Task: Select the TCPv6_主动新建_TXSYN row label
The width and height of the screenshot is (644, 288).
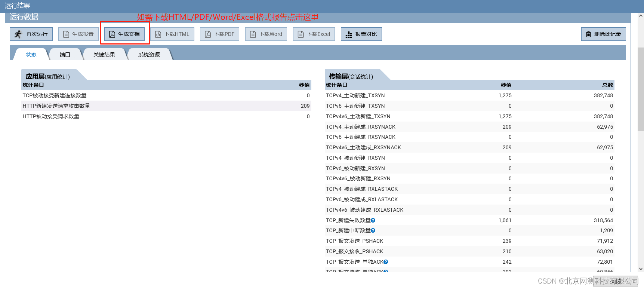Action: tap(355, 106)
